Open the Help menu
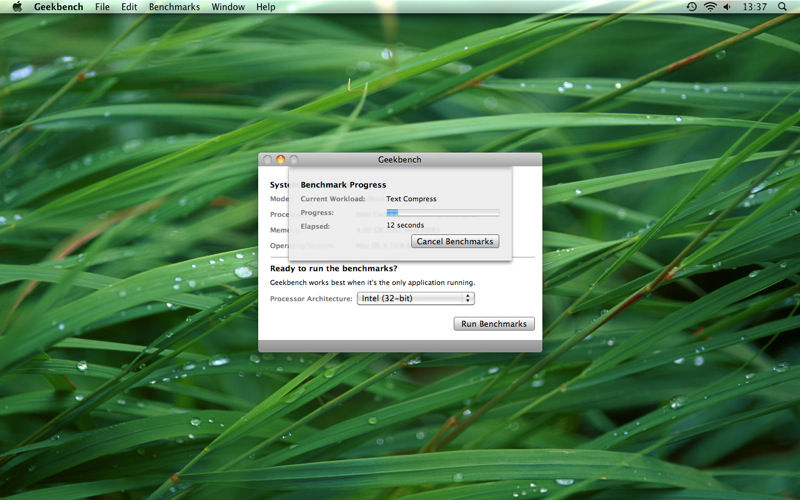The width and height of the screenshot is (800, 500). pos(266,7)
